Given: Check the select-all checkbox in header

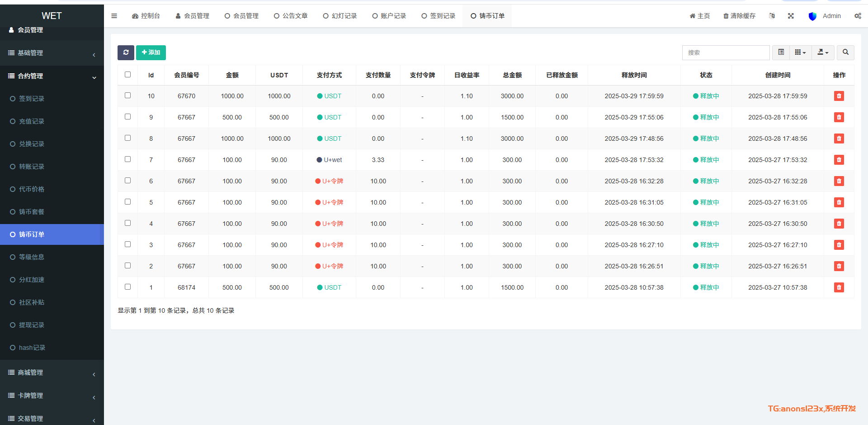Looking at the screenshot, I should (x=127, y=75).
